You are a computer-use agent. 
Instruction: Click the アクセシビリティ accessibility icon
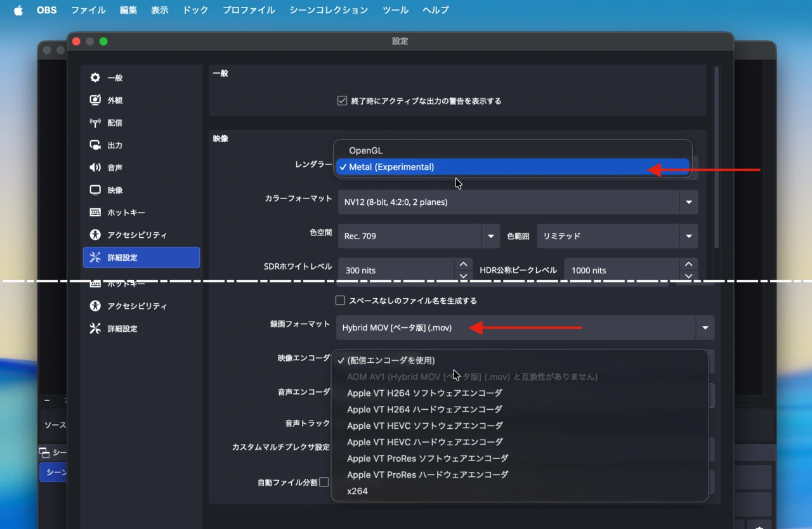(94, 234)
